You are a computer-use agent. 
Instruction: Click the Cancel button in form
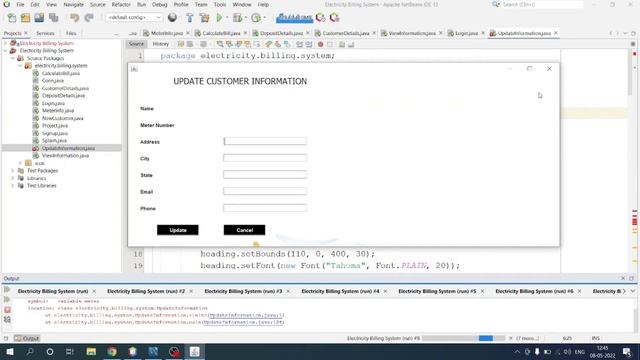[x=244, y=230]
